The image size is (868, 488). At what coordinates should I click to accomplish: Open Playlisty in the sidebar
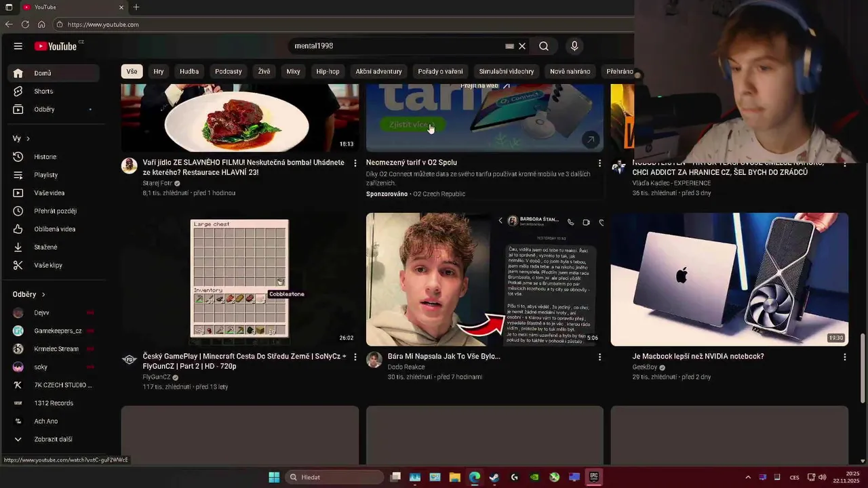point(54,175)
